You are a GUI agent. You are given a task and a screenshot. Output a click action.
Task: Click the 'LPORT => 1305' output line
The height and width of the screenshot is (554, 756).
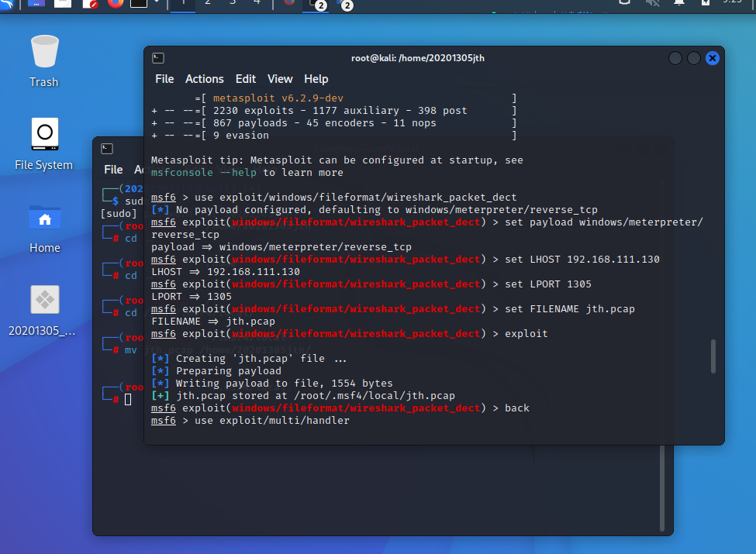(x=192, y=297)
